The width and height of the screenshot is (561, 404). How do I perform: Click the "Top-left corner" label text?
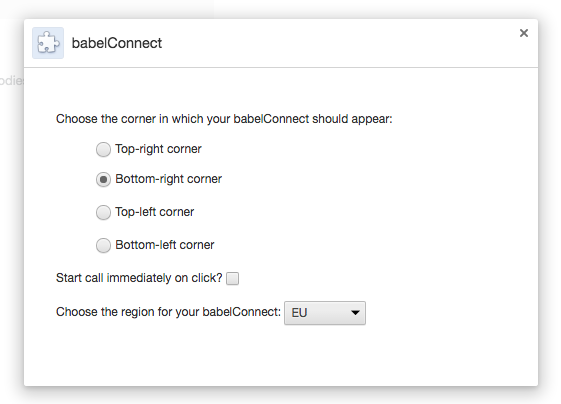click(x=155, y=212)
